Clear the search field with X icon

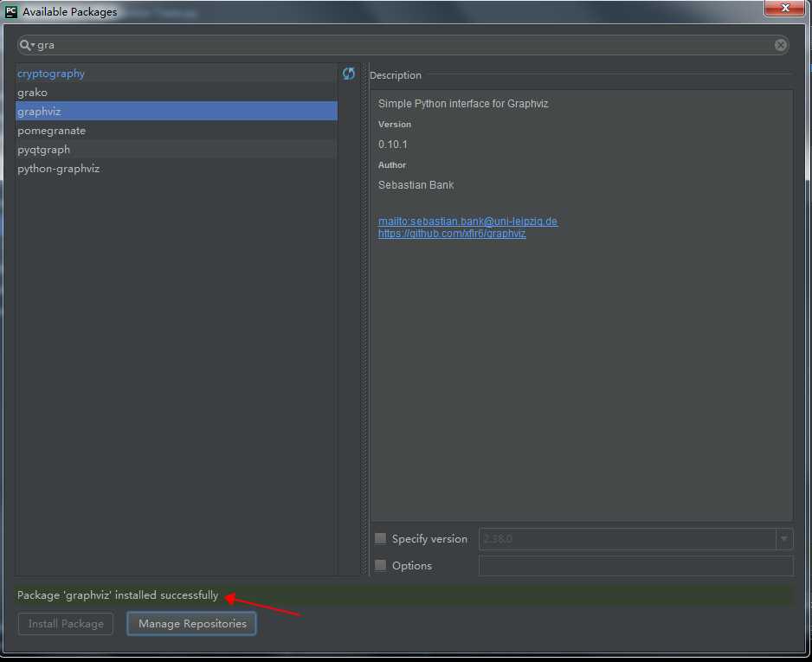[x=781, y=45]
